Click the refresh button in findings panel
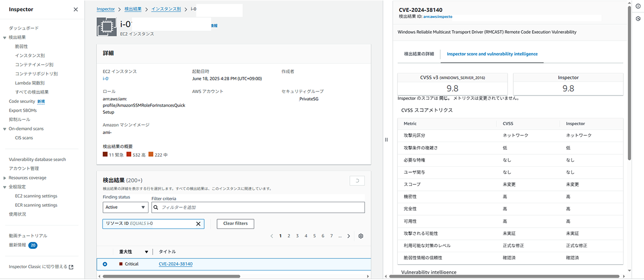 357,181
